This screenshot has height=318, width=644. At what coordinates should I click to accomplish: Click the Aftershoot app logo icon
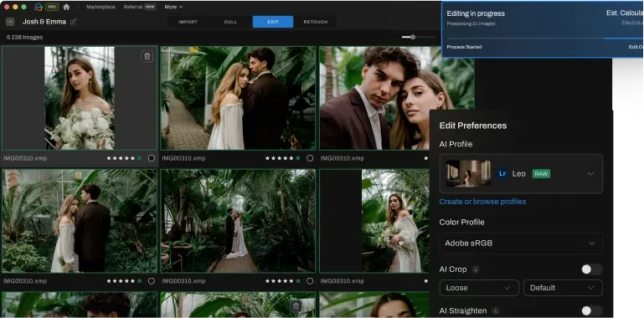coord(39,7)
